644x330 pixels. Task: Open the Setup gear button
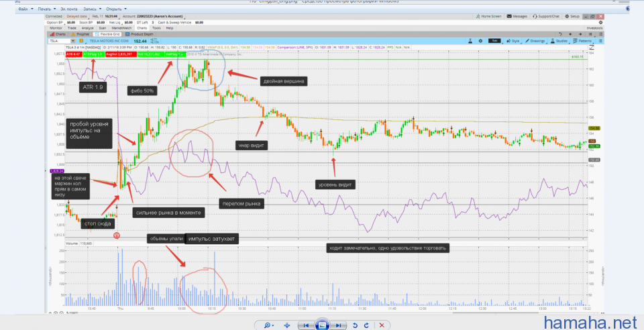tap(572, 16)
